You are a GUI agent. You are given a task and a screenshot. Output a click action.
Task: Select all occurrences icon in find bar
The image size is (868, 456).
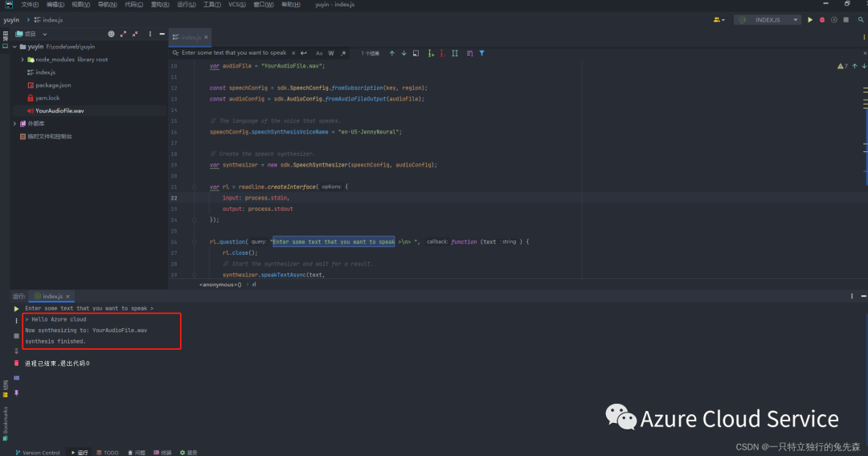click(x=454, y=53)
